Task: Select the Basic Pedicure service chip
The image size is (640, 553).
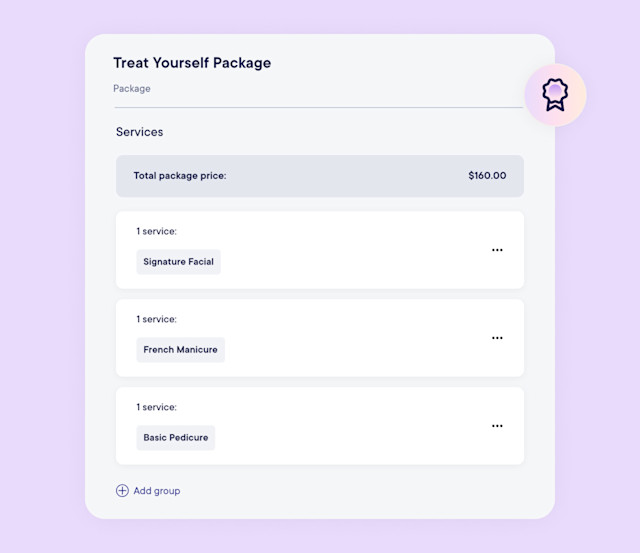Action: [176, 438]
